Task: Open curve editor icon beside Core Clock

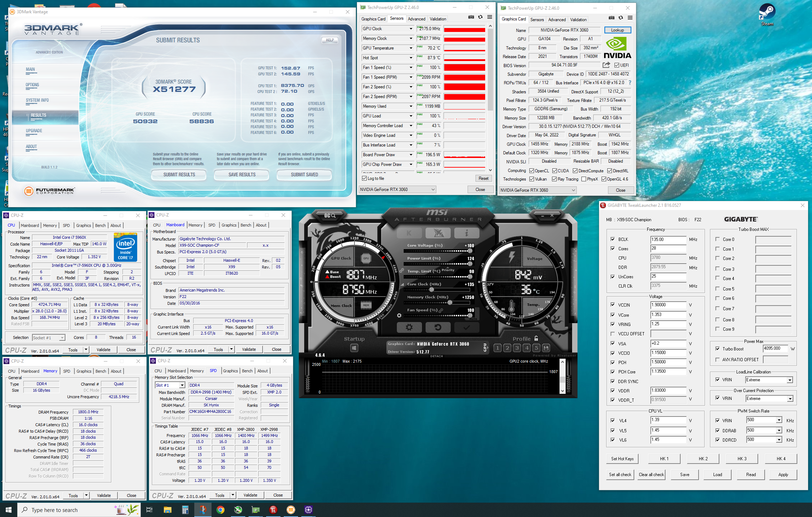Action: coord(402,284)
